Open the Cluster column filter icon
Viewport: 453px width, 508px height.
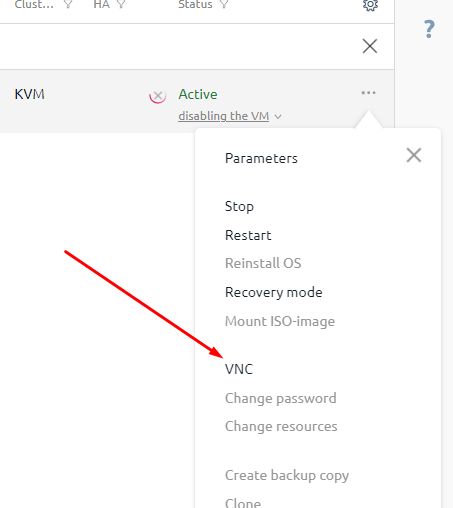click(68, 4)
